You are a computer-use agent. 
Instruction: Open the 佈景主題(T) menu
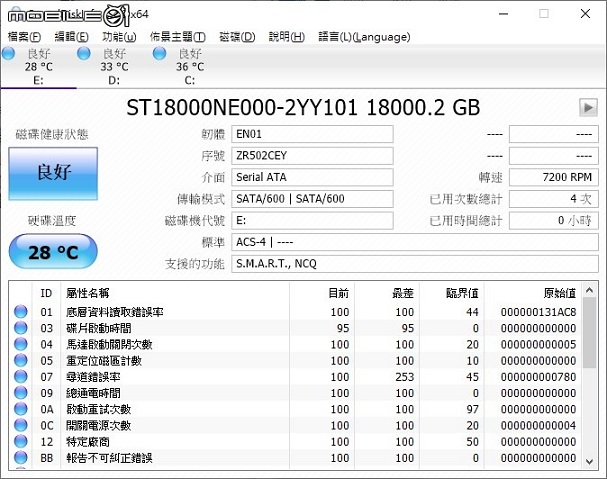(177, 37)
